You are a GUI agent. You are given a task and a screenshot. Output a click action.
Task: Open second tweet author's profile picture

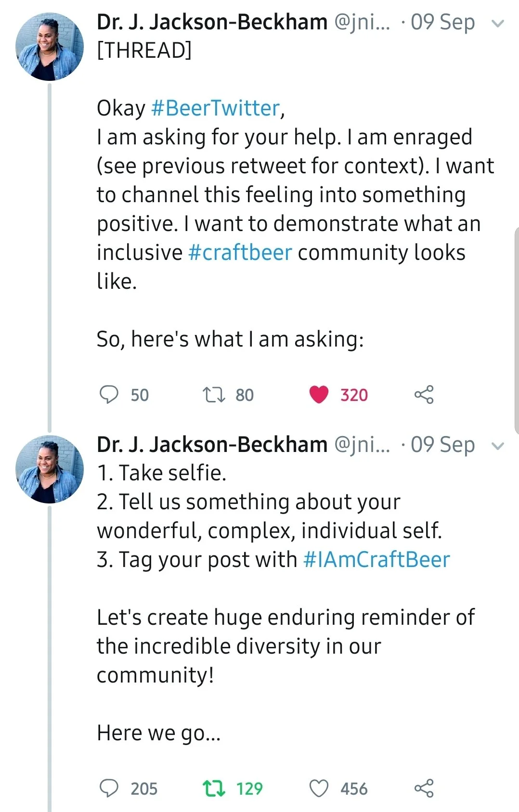pos(50,469)
